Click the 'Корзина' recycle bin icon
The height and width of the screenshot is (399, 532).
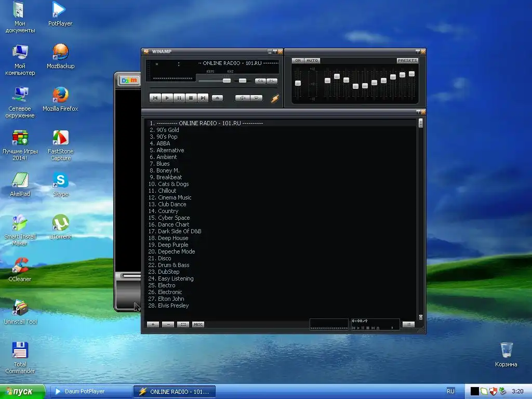click(506, 355)
